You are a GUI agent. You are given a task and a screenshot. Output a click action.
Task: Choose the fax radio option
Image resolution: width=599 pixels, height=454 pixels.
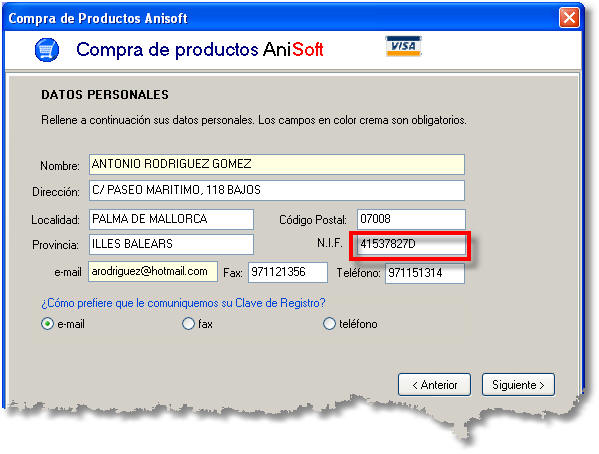pyautogui.click(x=188, y=324)
